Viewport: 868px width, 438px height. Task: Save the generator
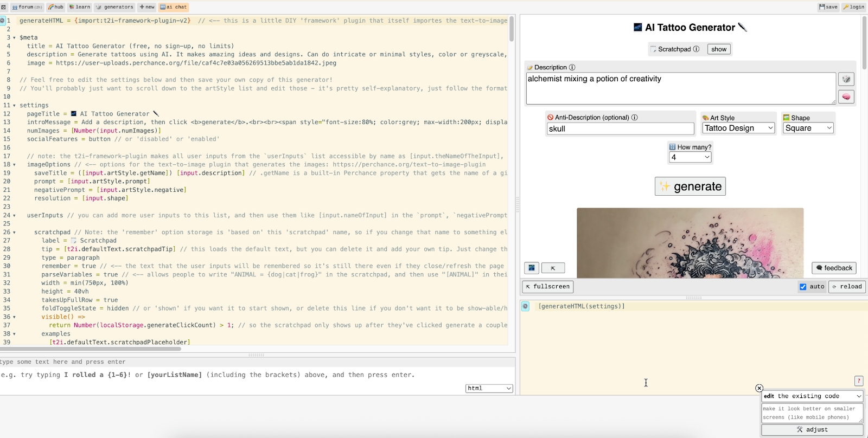coord(828,7)
